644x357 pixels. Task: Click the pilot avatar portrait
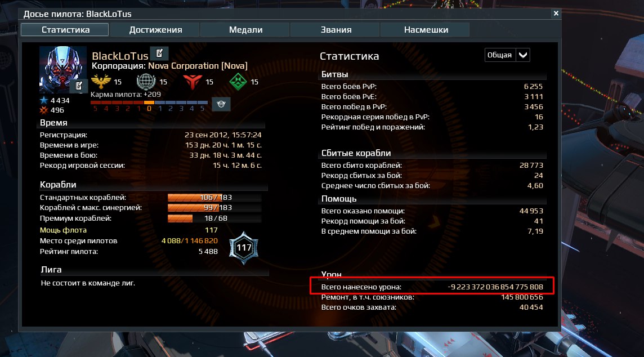pyautogui.click(x=63, y=69)
